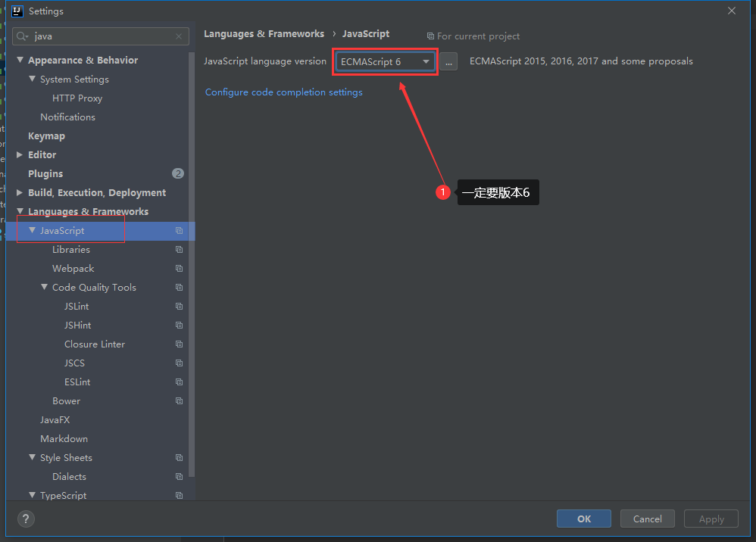
Task: Click the Plugins badge showing 2
Action: (x=178, y=173)
